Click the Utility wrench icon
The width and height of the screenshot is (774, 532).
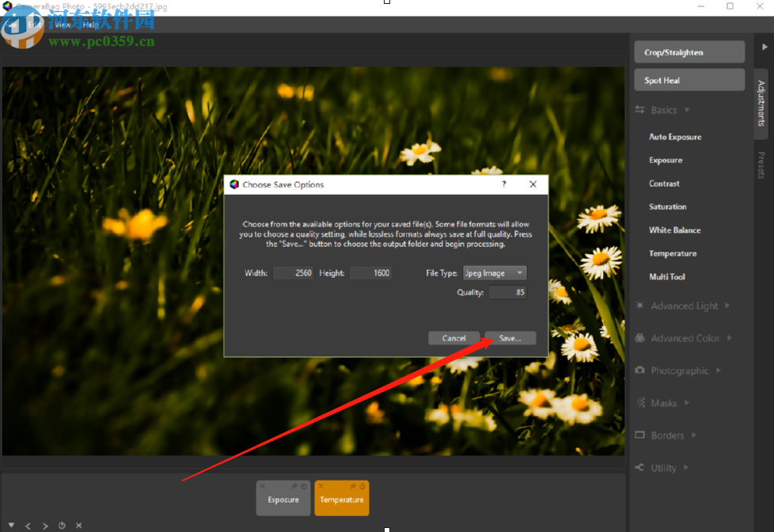pyautogui.click(x=639, y=467)
